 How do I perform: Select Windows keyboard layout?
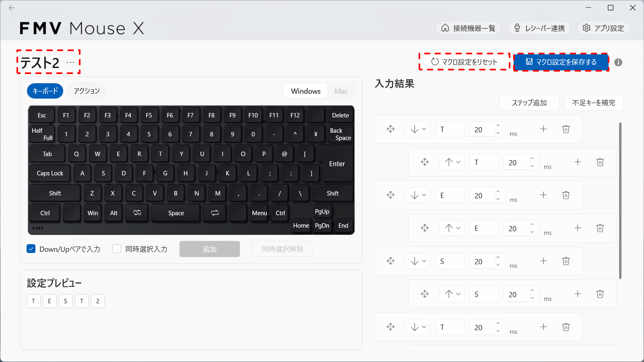(x=306, y=91)
